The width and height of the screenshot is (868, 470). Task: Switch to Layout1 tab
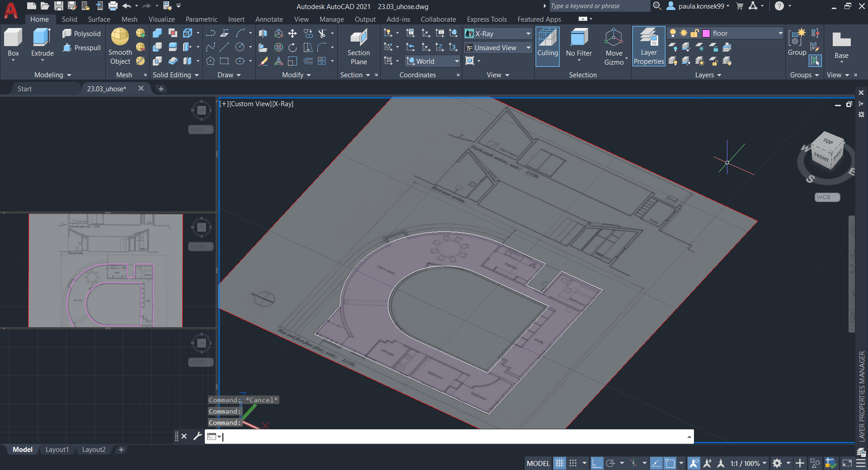(57, 450)
